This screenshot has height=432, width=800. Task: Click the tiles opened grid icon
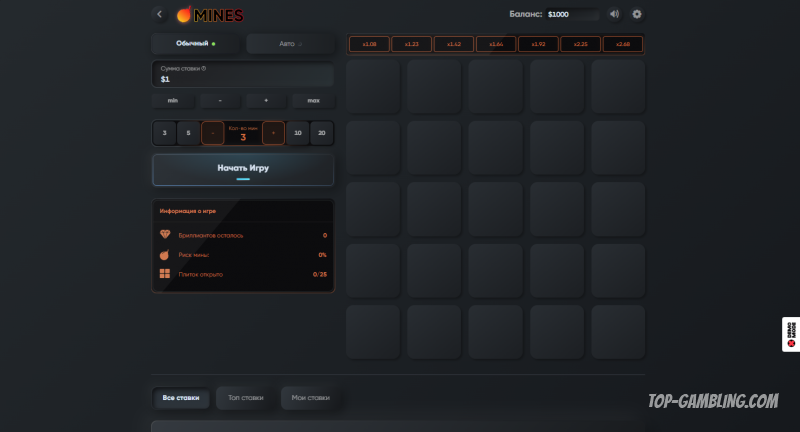pos(165,273)
